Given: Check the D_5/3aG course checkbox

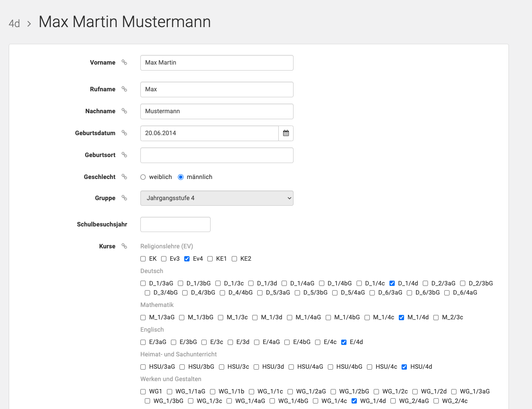Looking at the screenshot, I should [x=260, y=293].
